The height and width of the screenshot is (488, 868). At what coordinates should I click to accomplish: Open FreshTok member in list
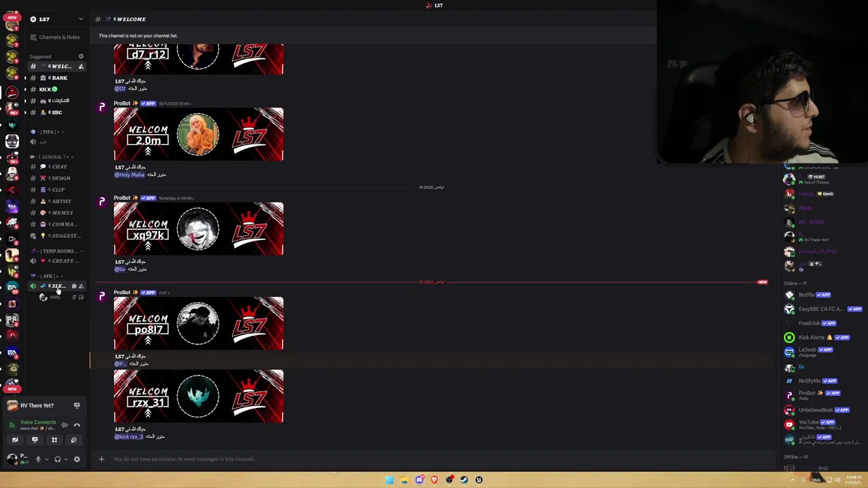pos(822,323)
